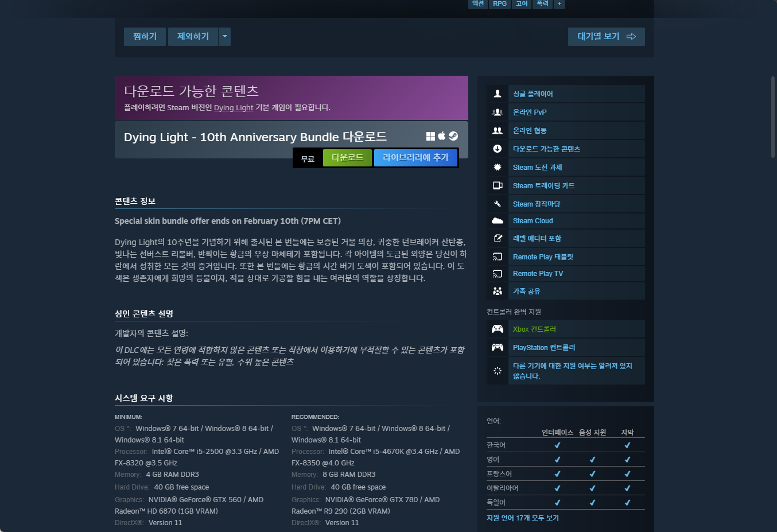This screenshot has width=777, height=532.
Task: Click the Steam 창작마당 wrench icon
Action: coord(498,204)
